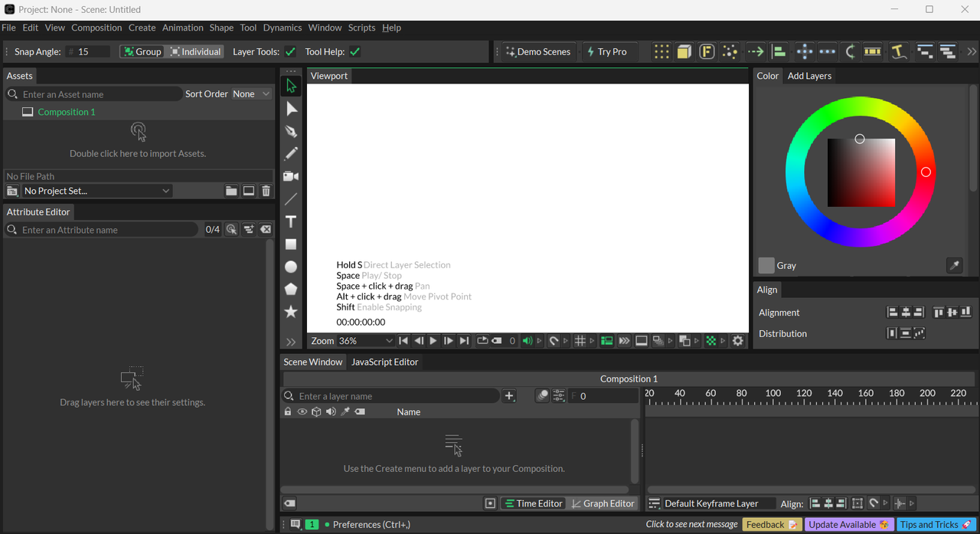Switch to the JavaScript Editor tab
Image resolution: width=980 pixels, height=534 pixels.
coord(384,362)
